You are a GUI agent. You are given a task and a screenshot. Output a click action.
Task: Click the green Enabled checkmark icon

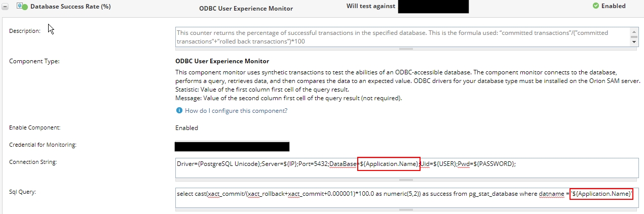click(595, 6)
